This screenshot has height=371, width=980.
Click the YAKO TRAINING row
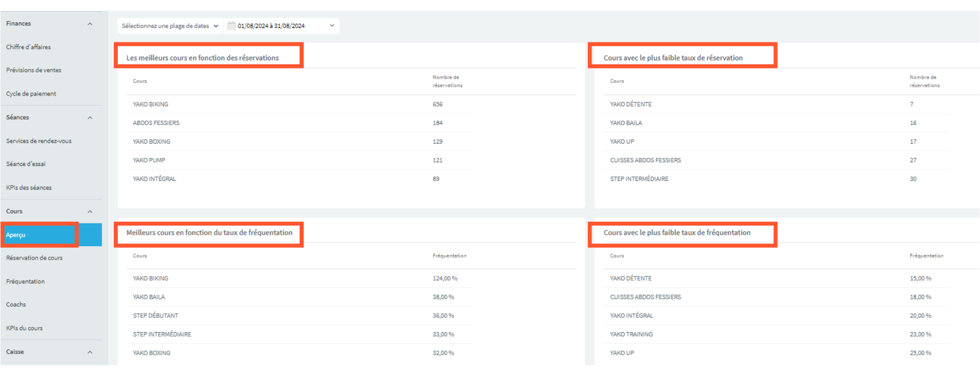click(x=777, y=335)
